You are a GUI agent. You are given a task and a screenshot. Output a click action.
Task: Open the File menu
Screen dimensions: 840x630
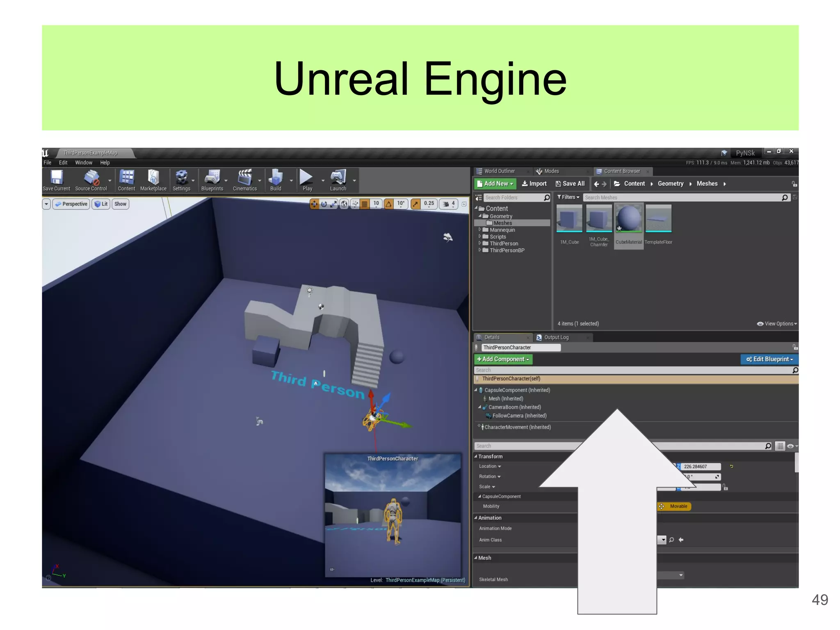pyautogui.click(x=48, y=163)
